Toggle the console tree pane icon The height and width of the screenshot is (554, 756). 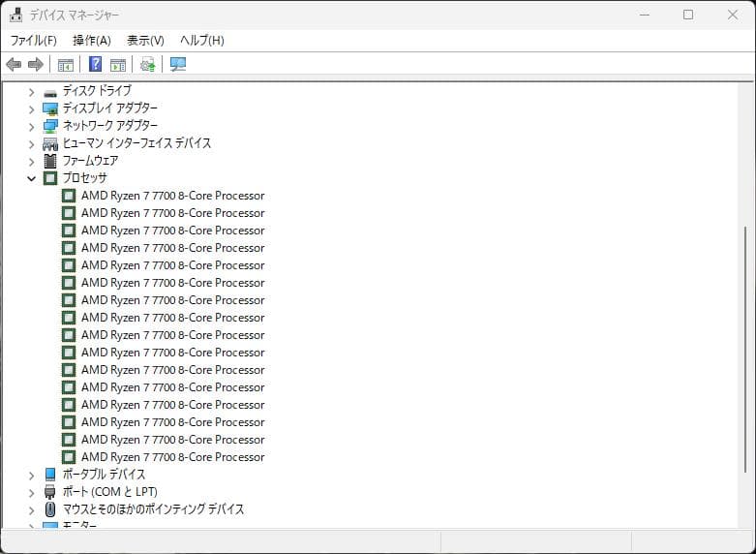[66, 64]
